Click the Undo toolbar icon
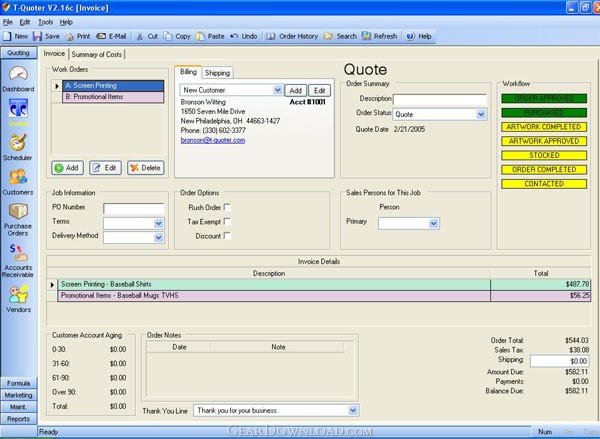 (234, 36)
